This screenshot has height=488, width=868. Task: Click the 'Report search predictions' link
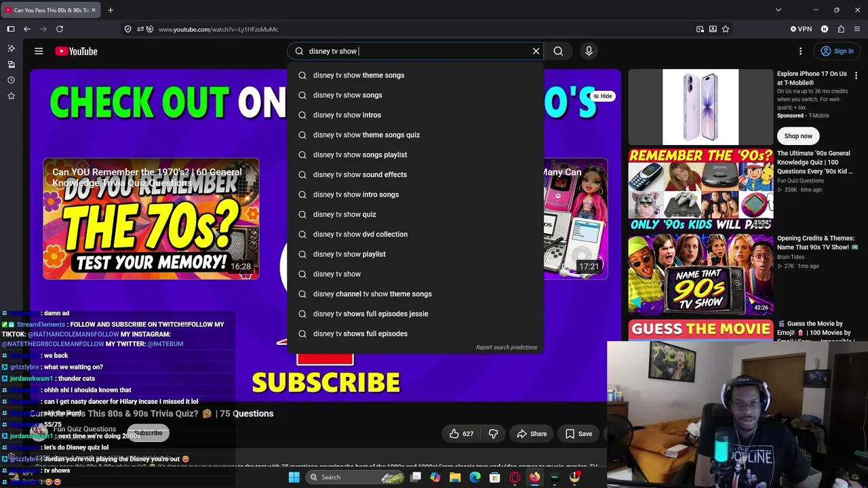point(507,348)
